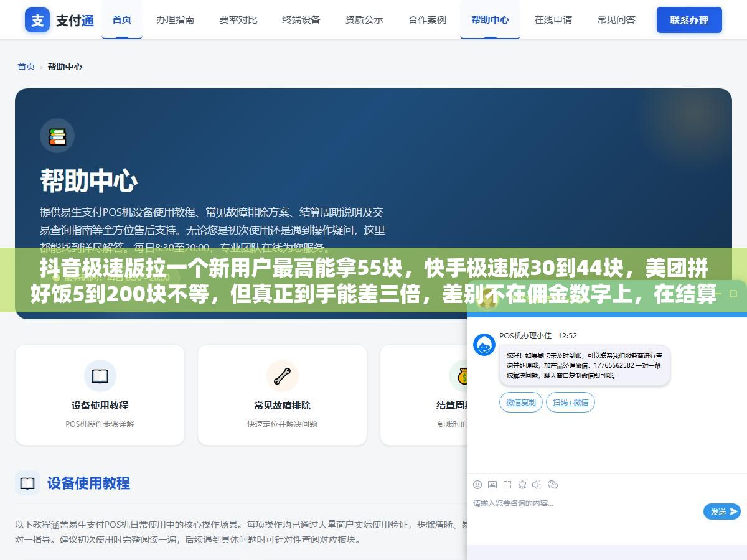
Task: Click the 联系办理 button
Action: pyautogui.click(x=689, y=20)
